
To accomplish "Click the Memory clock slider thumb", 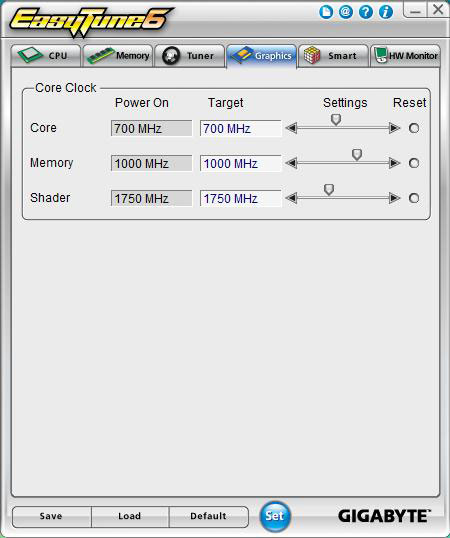I will (x=357, y=155).
